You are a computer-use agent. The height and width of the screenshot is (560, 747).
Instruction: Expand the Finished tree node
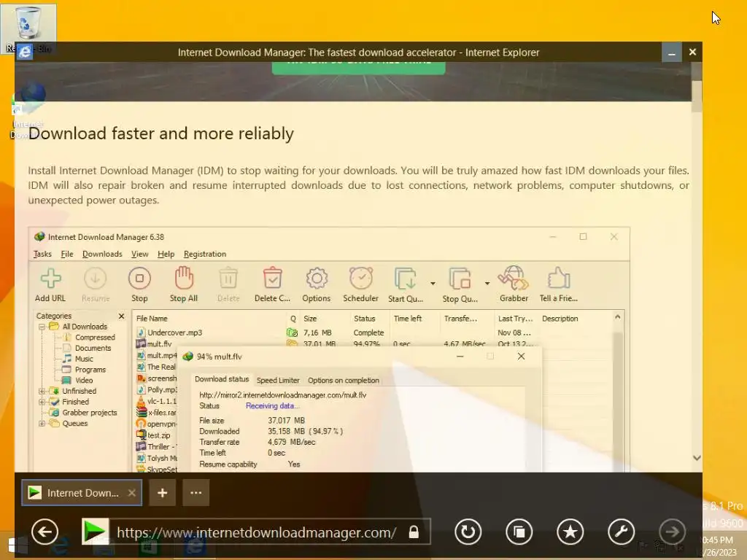coord(42,402)
